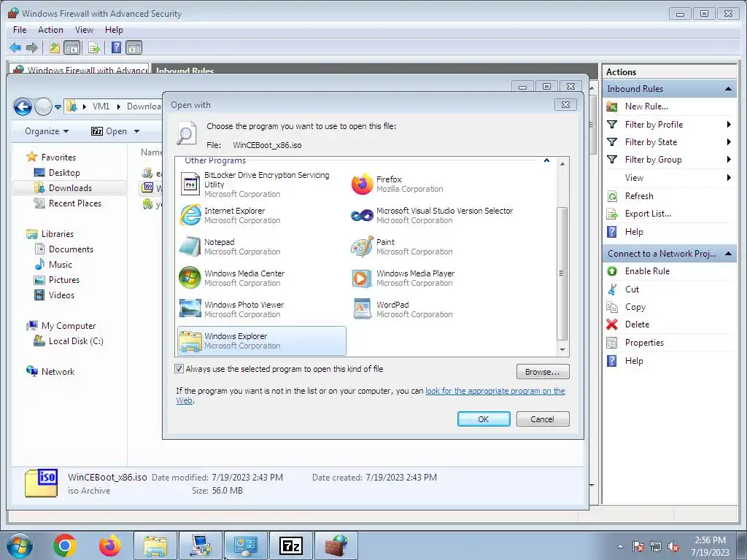Open the Help menu in the menu bar
Screen dimensions: 747x560
click(x=114, y=29)
